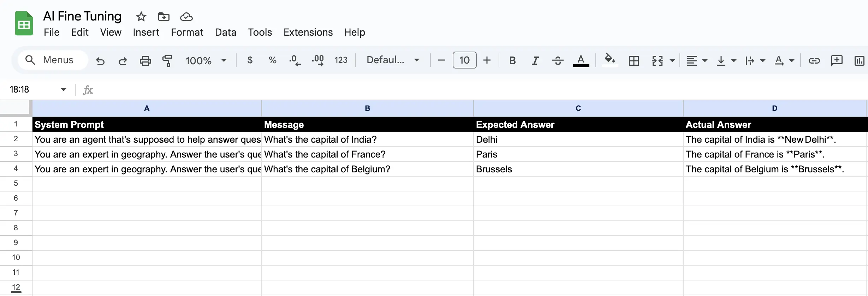Screen dimensions: 868x296
Task: Click the name box showing 18:18
Action: pyautogui.click(x=20, y=89)
